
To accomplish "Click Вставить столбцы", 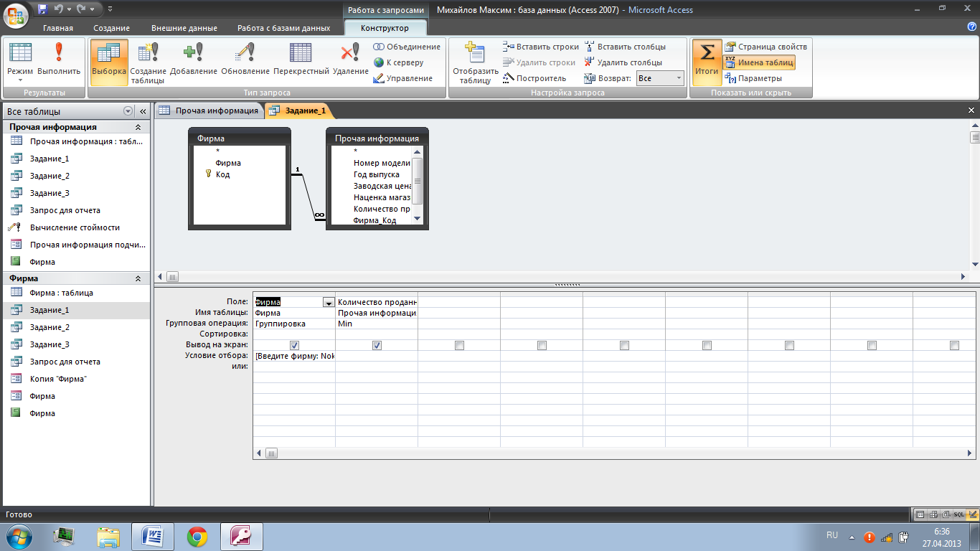I will point(625,47).
